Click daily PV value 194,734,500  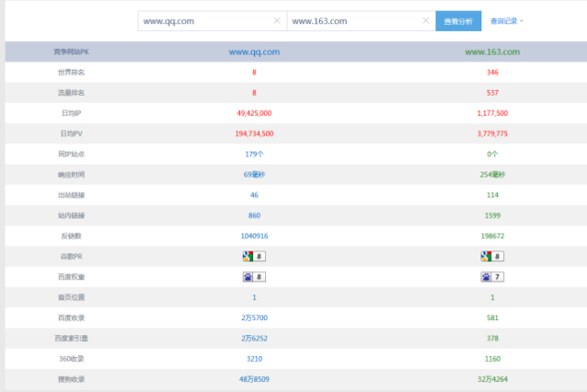click(x=254, y=133)
